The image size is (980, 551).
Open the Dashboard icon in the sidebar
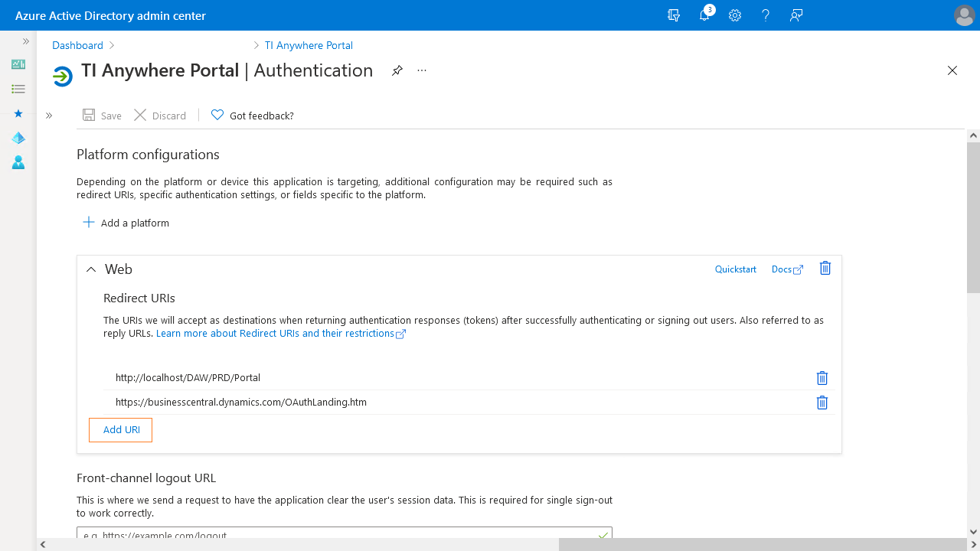(x=18, y=64)
